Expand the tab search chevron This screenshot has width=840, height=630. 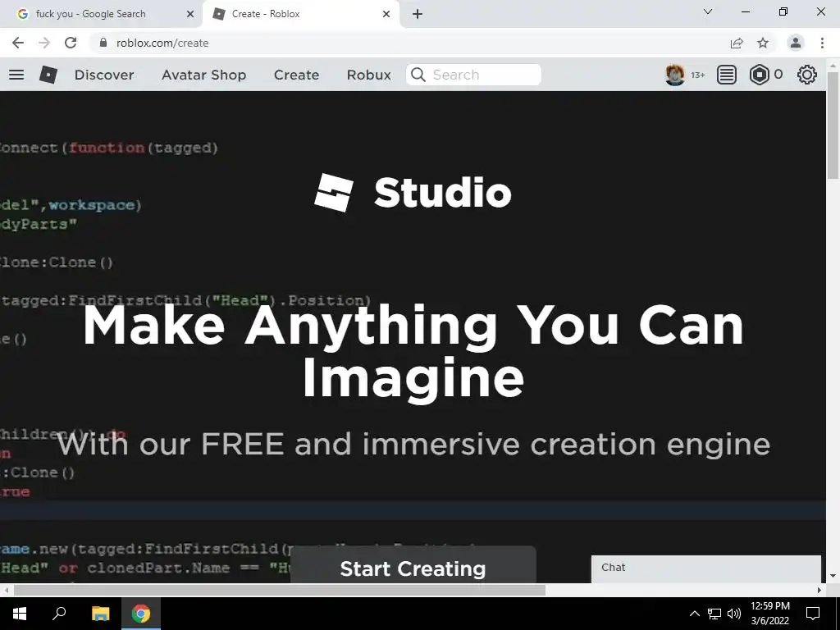tap(708, 11)
